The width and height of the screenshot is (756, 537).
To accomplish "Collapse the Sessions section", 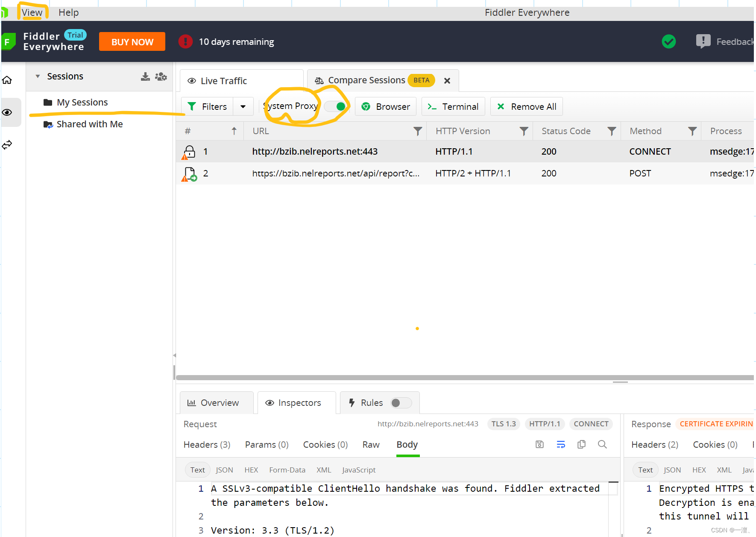I will coord(38,76).
